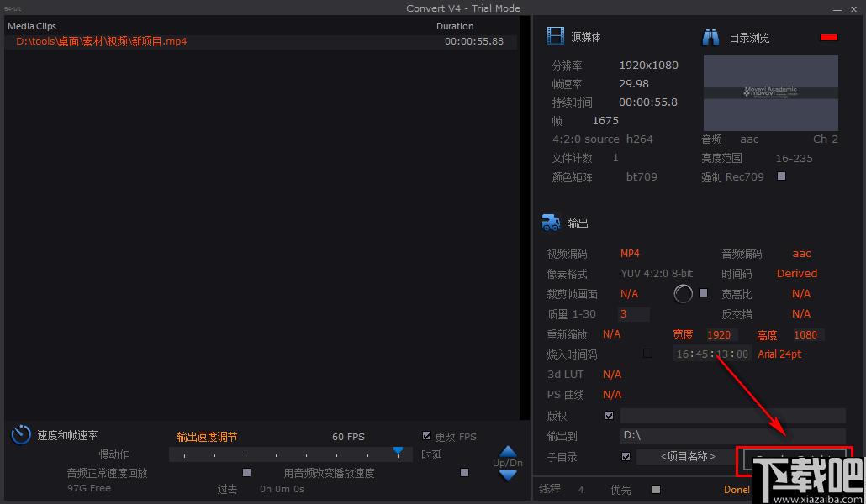Click the 线程 value 4
This screenshot has height=504, width=866.
(580, 490)
